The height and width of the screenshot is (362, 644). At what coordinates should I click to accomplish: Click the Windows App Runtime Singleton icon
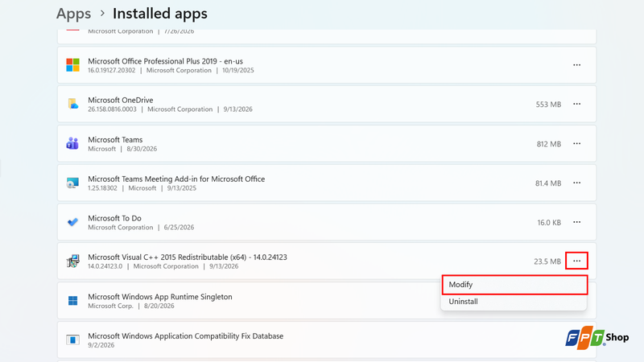(x=72, y=301)
